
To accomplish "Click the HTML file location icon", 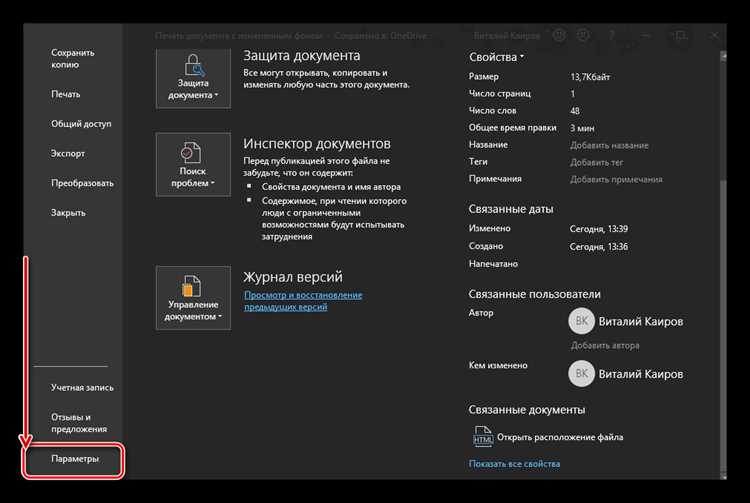I will pos(483,437).
